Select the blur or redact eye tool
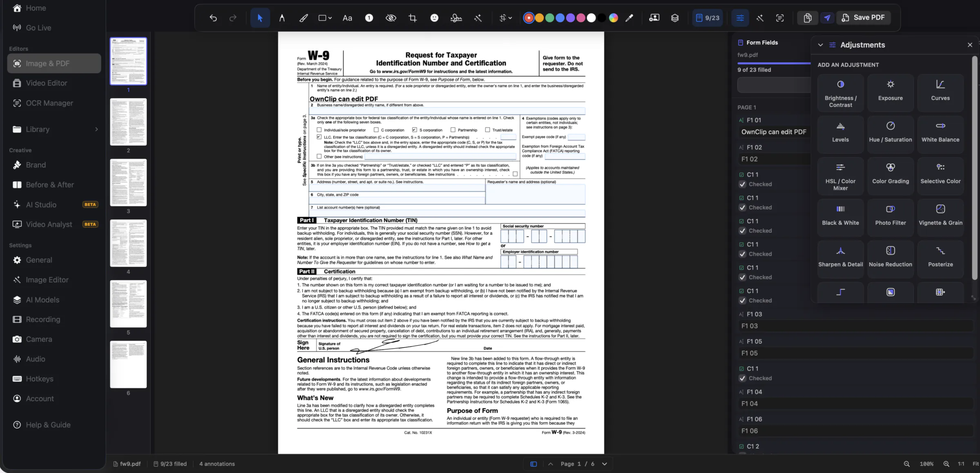 pyautogui.click(x=391, y=18)
